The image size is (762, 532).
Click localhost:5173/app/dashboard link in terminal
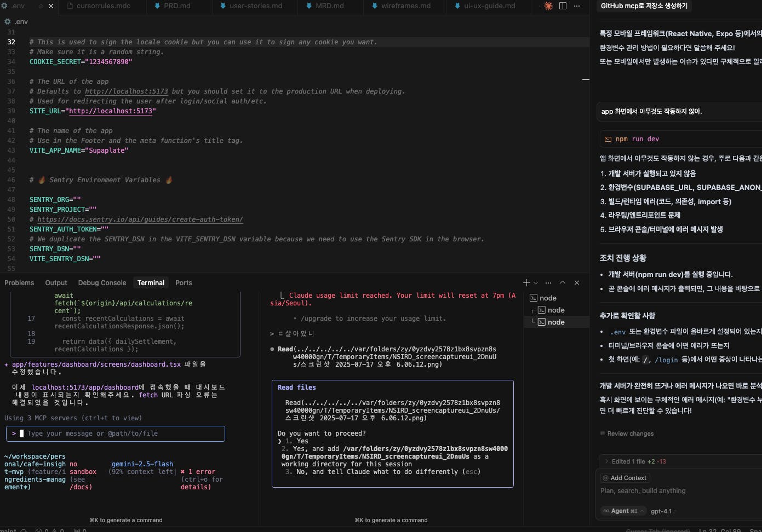point(84,388)
